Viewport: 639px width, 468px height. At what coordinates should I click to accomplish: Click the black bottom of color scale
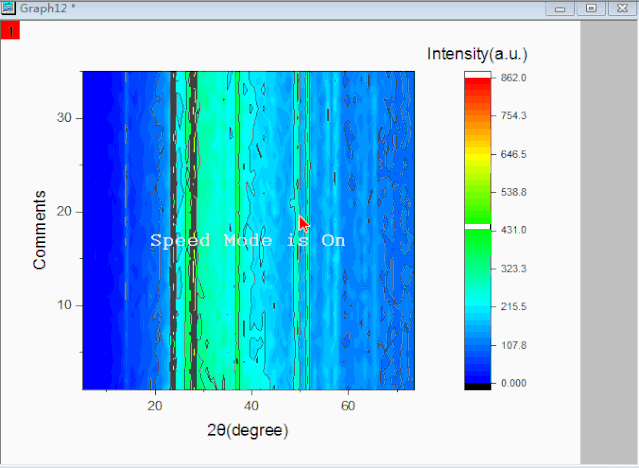pyautogui.click(x=477, y=385)
